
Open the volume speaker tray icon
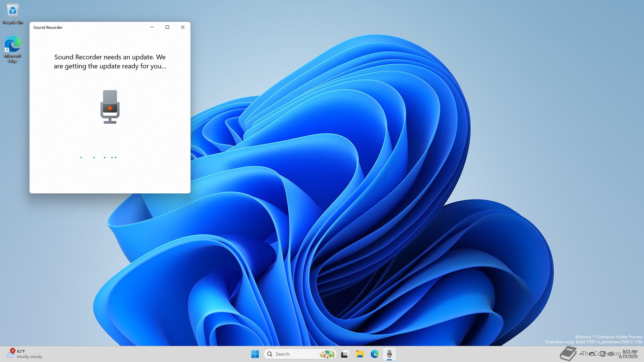[x=611, y=354]
